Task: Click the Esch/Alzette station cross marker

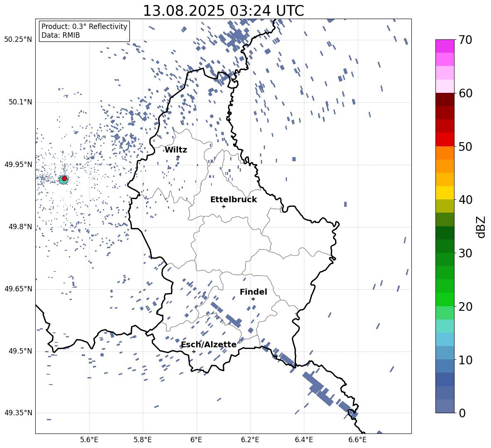Action: pos(194,351)
